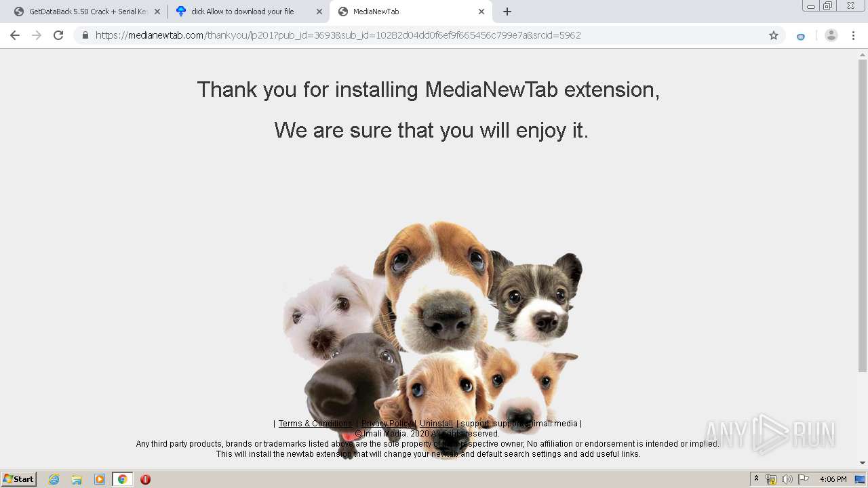The height and width of the screenshot is (488, 868).
Task: Minimize the Chrome window
Action: 810,6
